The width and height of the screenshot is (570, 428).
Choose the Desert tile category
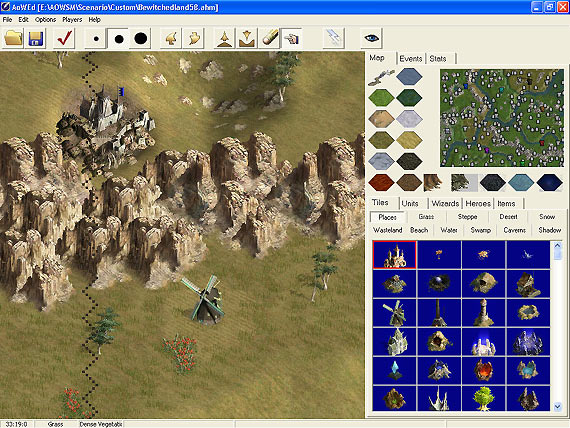pos(508,217)
